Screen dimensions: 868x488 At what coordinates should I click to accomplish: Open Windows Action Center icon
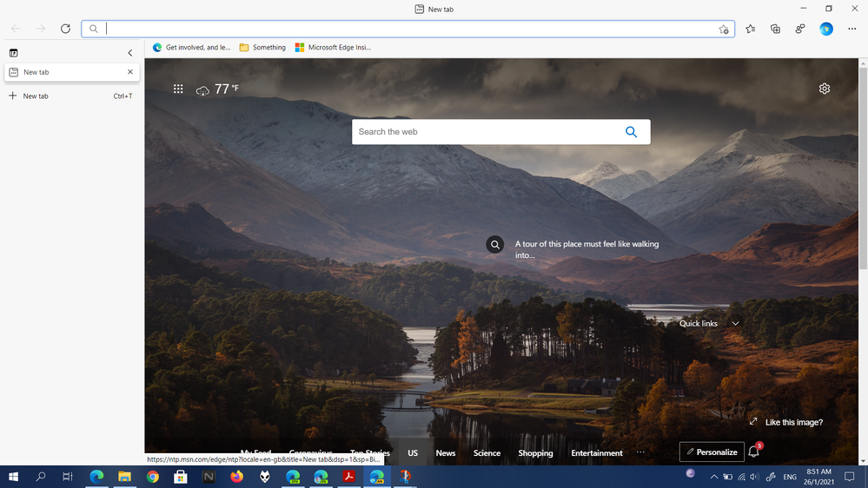click(x=850, y=477)
